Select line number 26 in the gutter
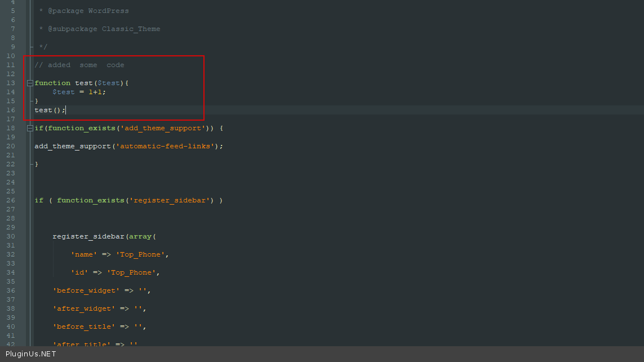 pyautogui.click(x=11, y=200)
